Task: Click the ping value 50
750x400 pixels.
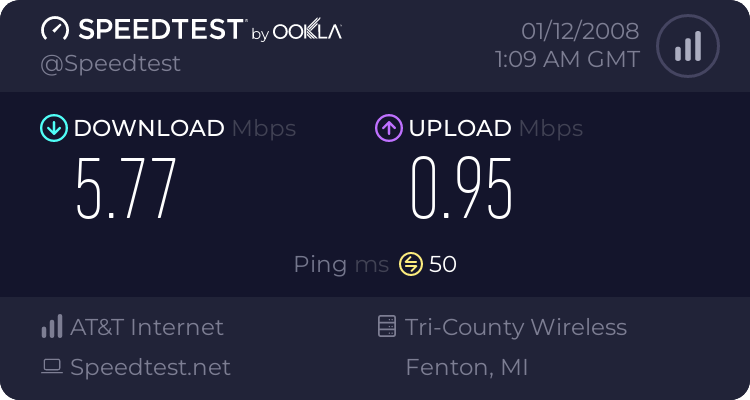Action: (442, 264)
